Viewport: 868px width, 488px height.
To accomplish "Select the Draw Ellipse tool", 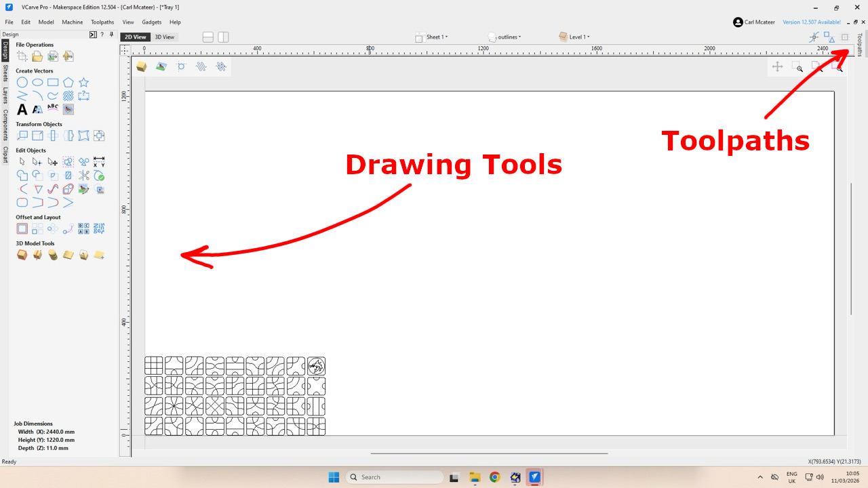I will tap(38, 83).
